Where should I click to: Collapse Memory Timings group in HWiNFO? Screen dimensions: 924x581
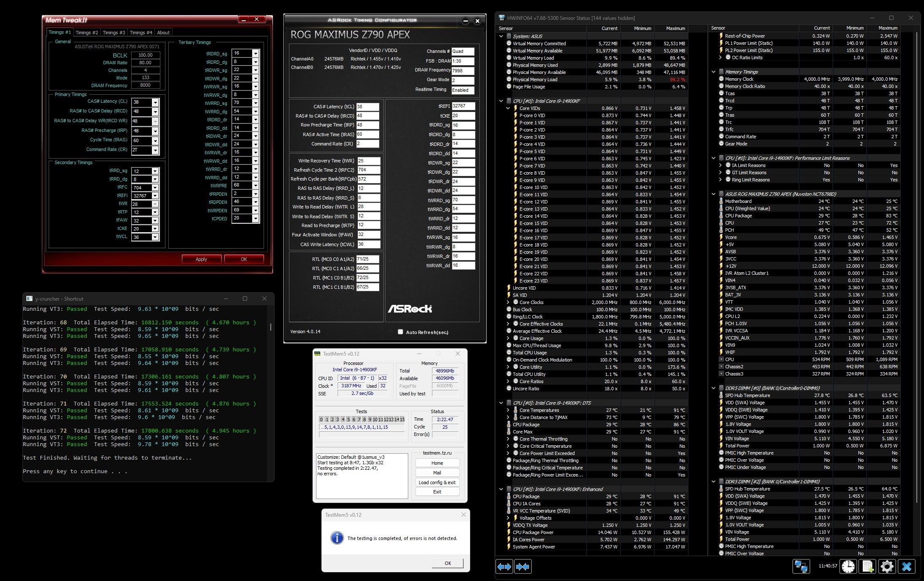click(x=714, y=72)
